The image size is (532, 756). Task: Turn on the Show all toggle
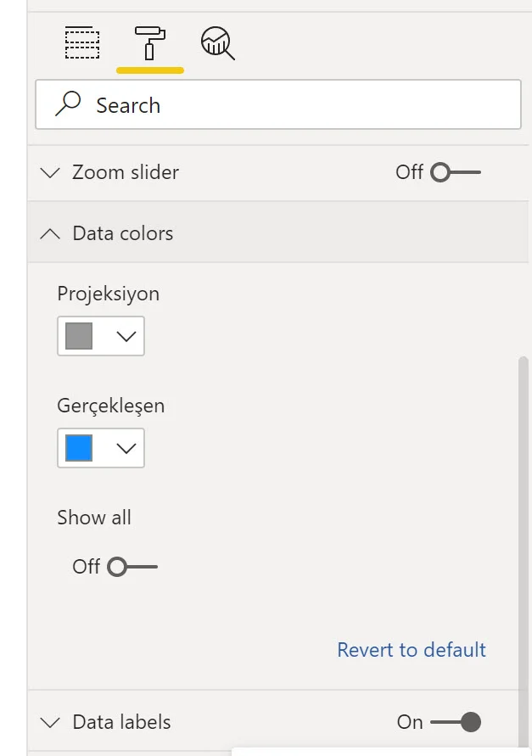click(132, 566)
